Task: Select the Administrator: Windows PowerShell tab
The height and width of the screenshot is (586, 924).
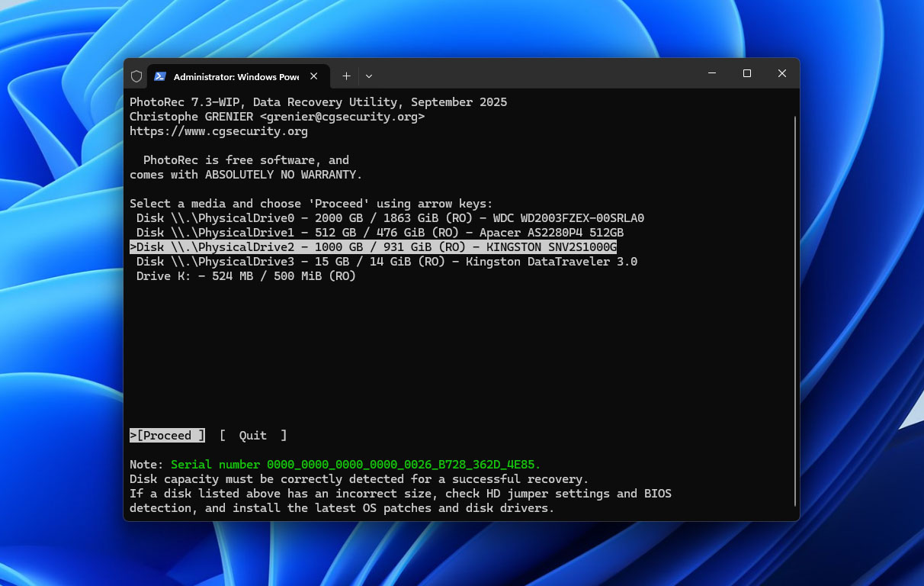Action: click(238, 76)
